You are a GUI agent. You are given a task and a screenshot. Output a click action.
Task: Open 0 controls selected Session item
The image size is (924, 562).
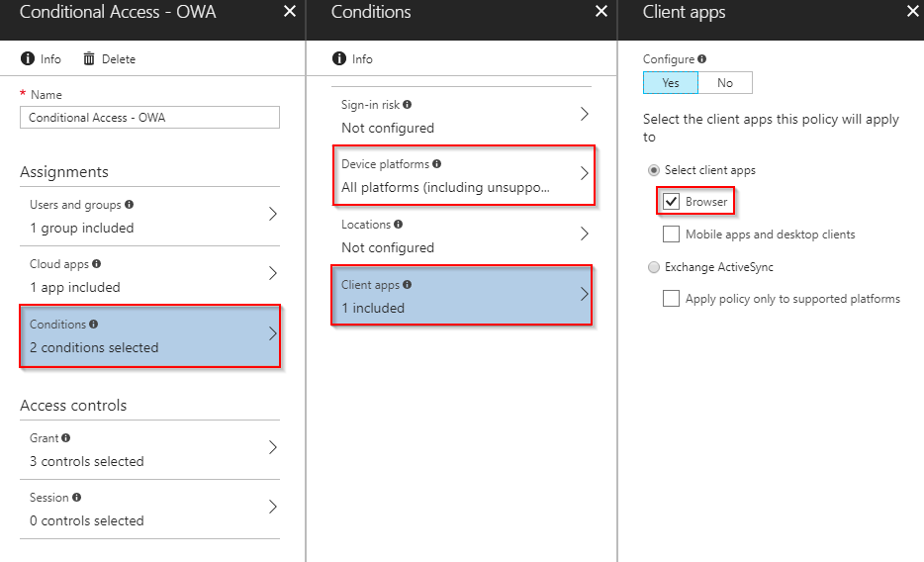point(149,509)
